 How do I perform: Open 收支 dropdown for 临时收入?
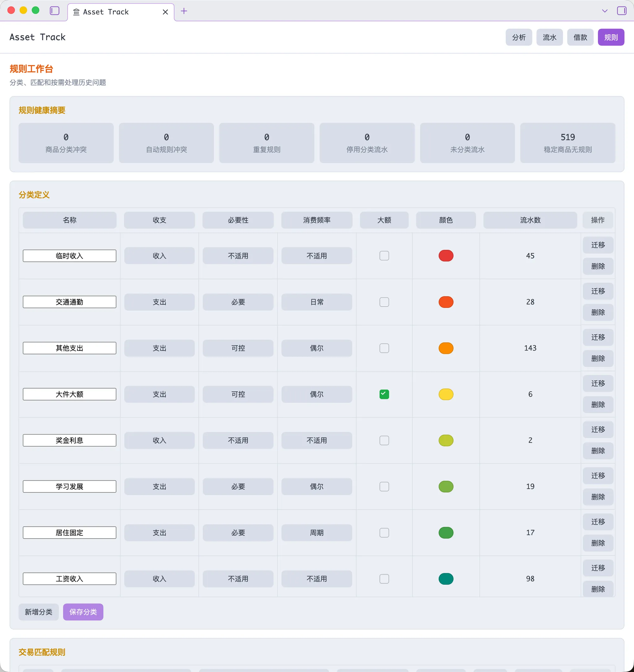click(x=159, y=255)
